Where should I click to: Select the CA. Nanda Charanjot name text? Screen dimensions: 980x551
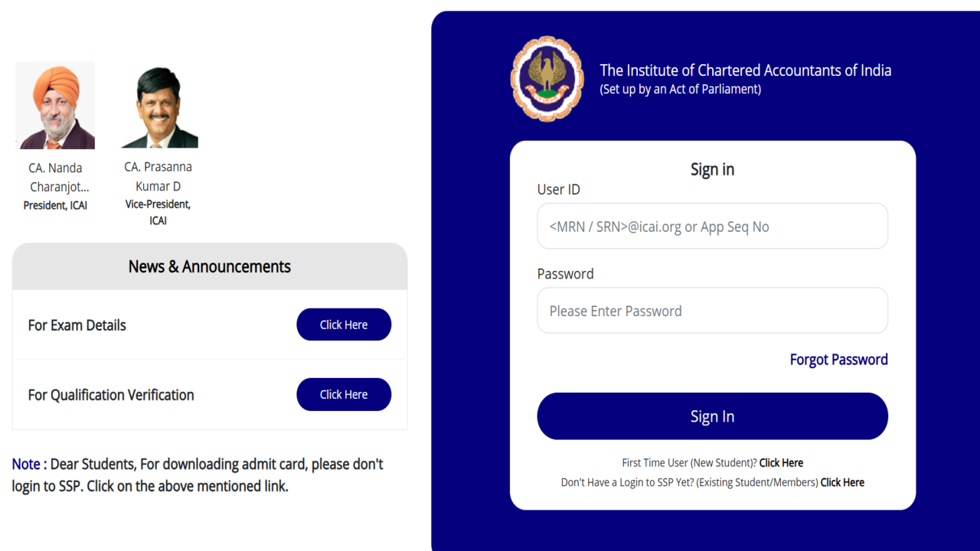[x=56, y=177]
